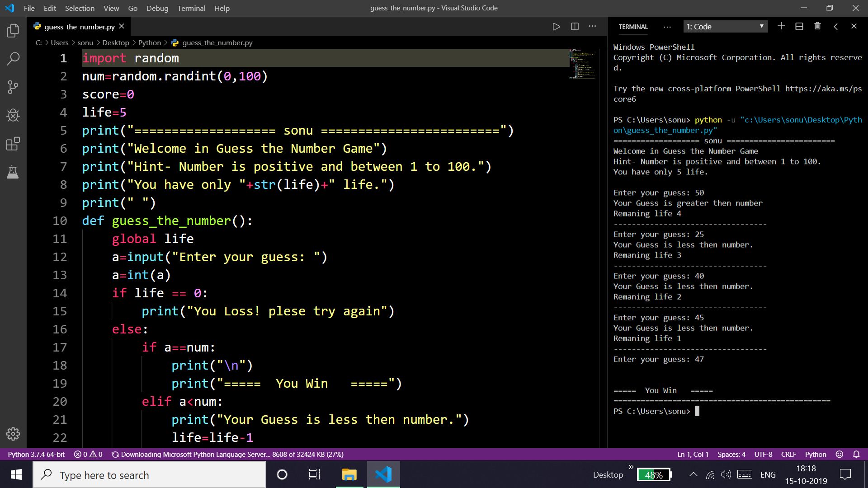Click Visual Studio Code taskbar icon
This screenshot has width=868, height=488.
tap(383, 474)
